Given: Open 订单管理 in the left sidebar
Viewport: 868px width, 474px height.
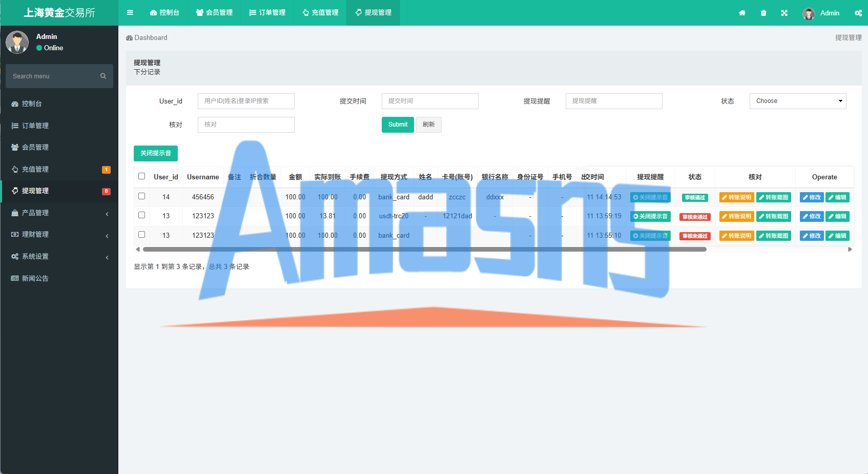Looking at the screenshot, I should (x=59, y=126).
